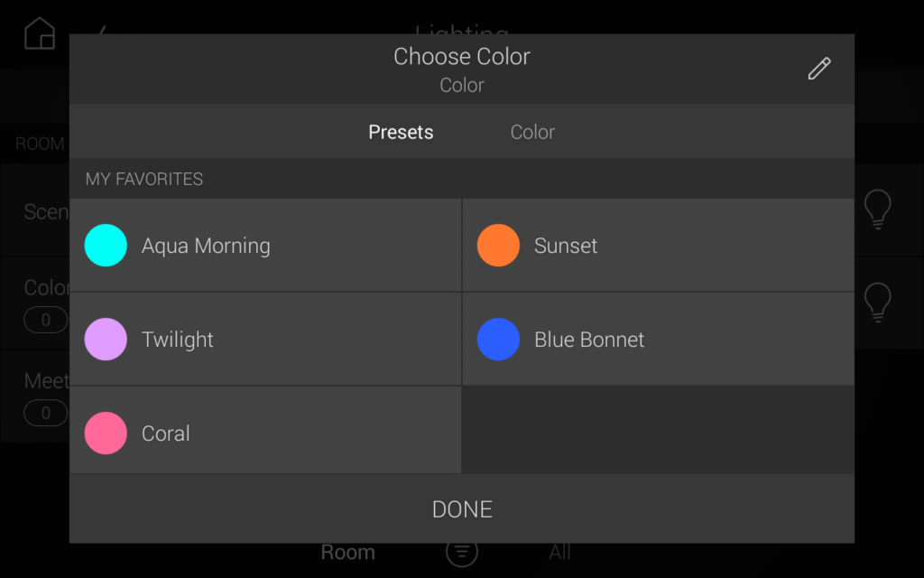Viewport: 924px width, 578px height.
Task: Select the All tab
Action: tap(559, 552)
